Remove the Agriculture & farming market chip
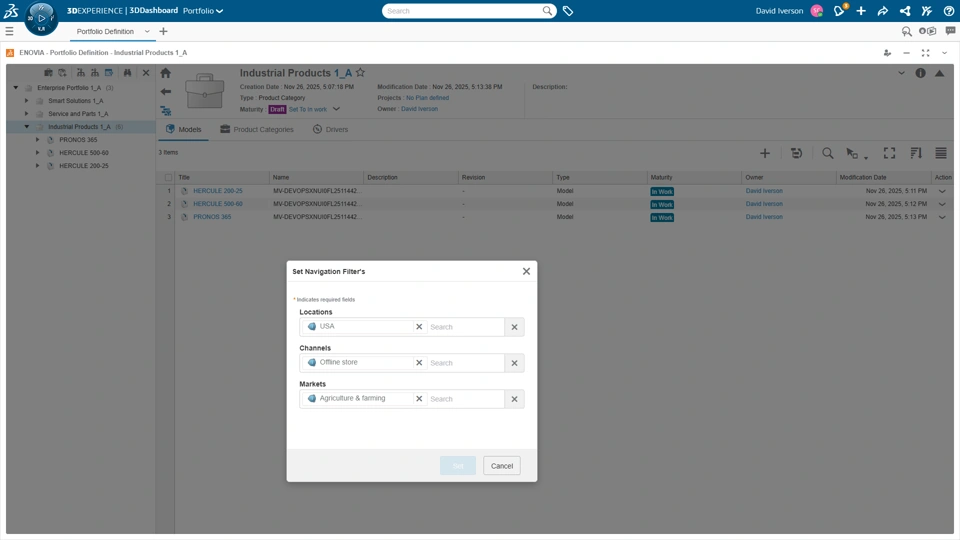960x540 pixels. [419, 399]
